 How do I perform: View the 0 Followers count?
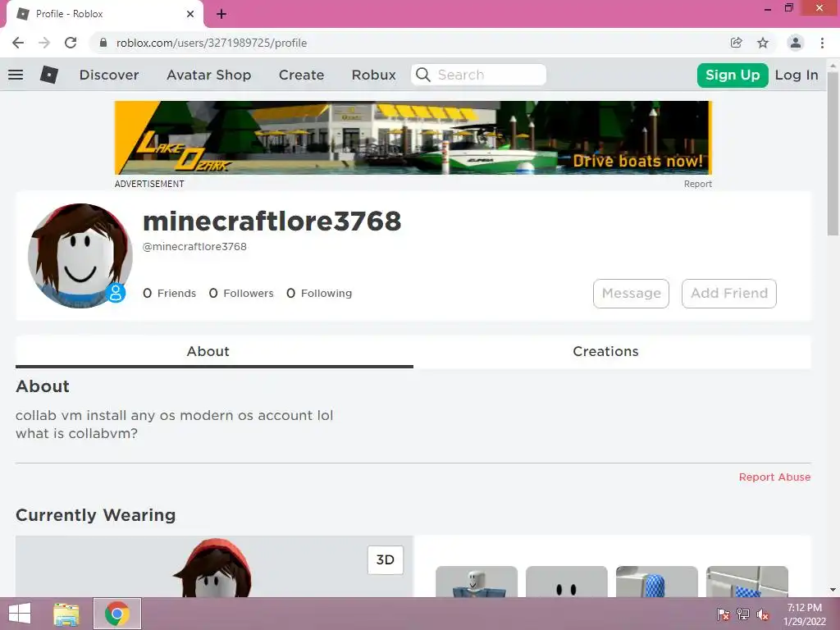[x=241, y=293]
